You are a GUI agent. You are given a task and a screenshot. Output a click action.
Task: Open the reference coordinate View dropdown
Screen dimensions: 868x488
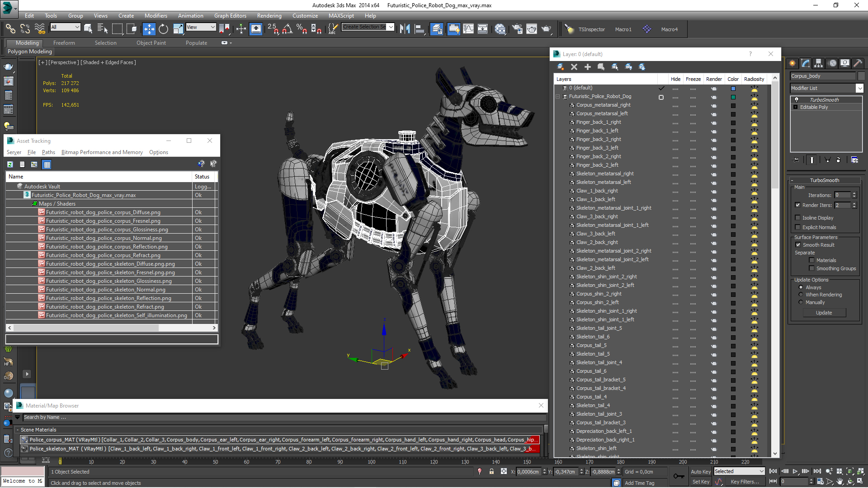coord(201,27)
